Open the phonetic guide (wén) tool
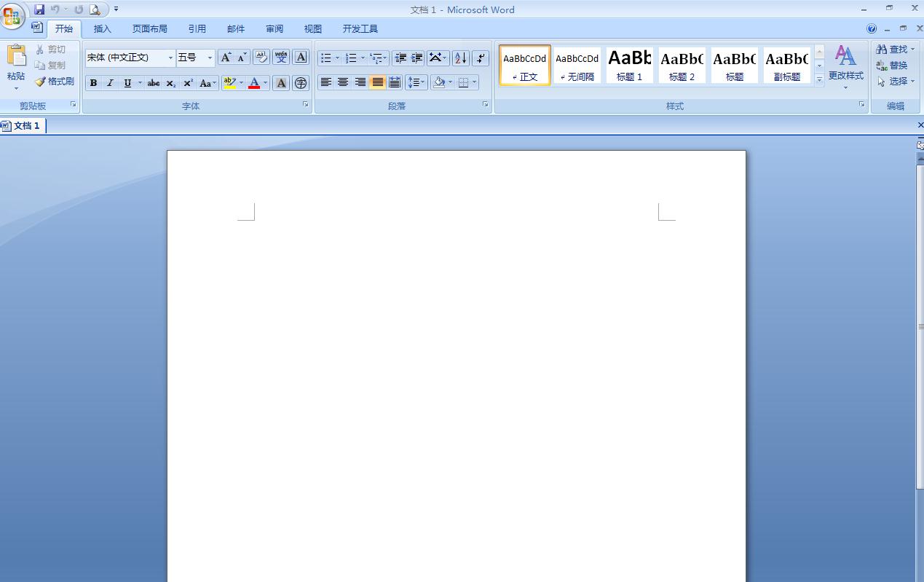Viewport: 924px width, 582px height. point(281,58)
